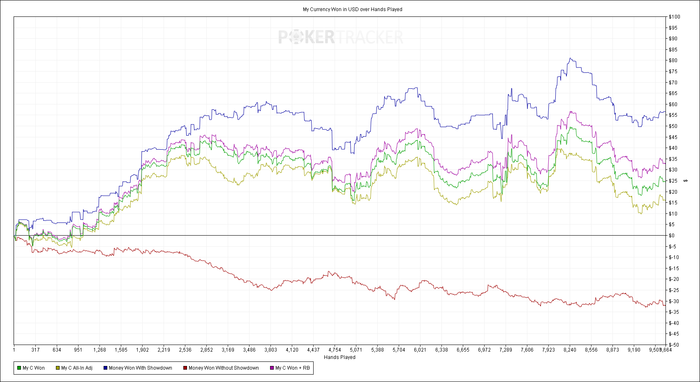Image resolution: width=700 pixels, height=382 pixels.
Task: Click the red Money Won Without Showdown swatch
Action: tap(185, 368)
